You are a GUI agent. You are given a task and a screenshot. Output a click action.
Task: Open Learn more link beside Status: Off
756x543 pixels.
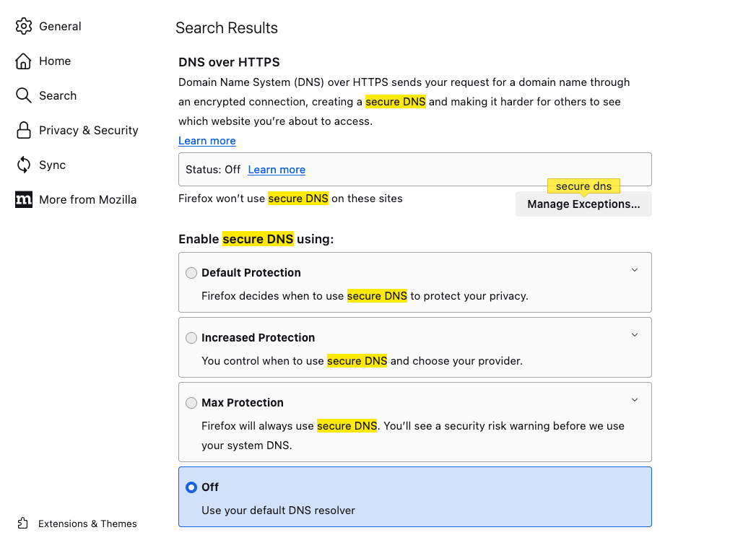[277, 170]
